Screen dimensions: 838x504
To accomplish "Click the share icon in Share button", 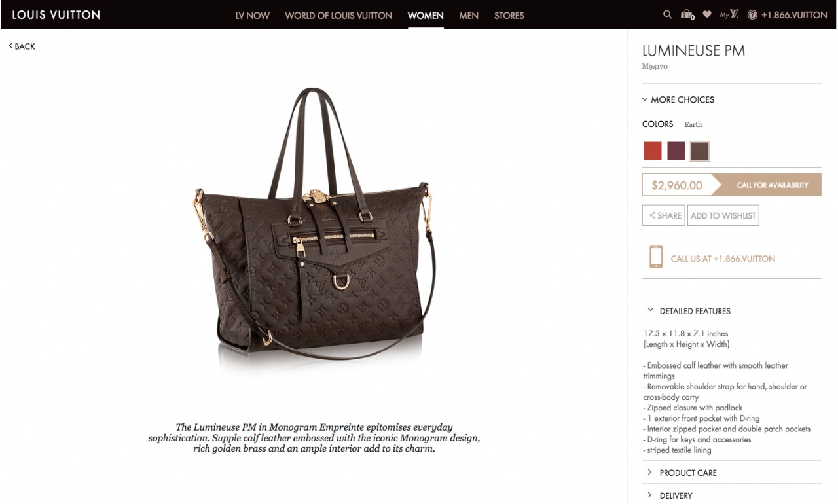I will 652,215.
